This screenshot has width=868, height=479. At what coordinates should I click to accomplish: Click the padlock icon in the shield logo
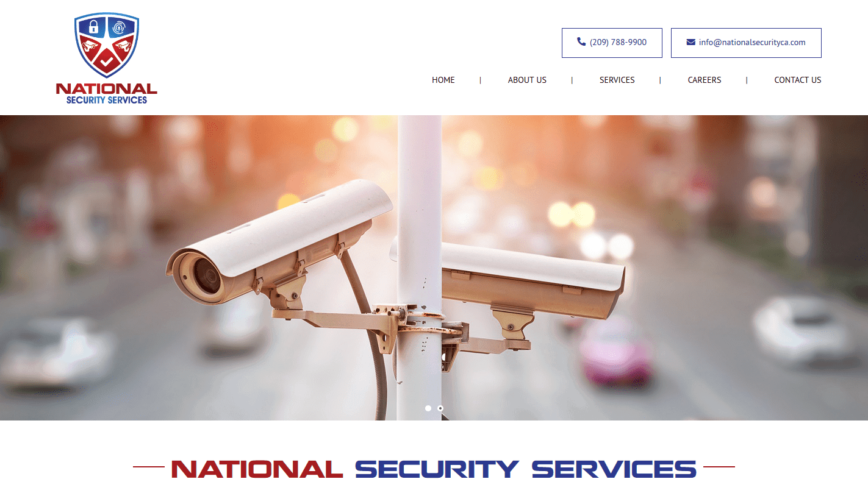(x=93, y=26)
